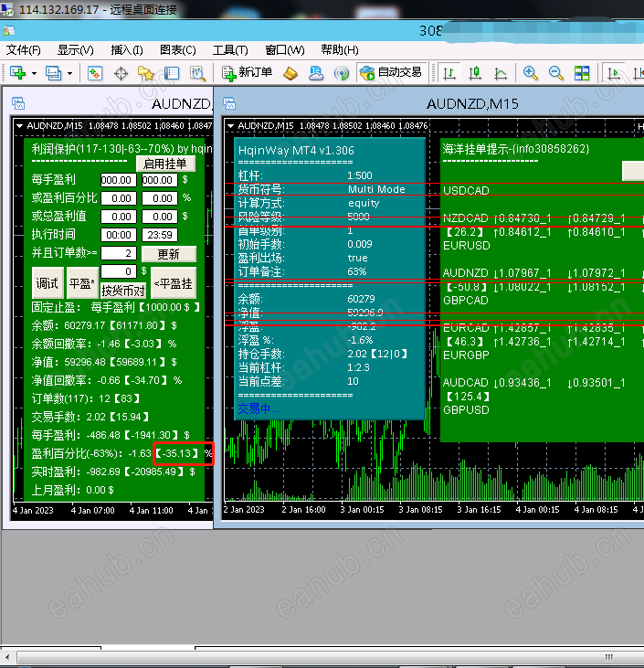Click the 并且订单数 input field showing 2
Viewport: 644px width, 668px height.
pyautogui.click(x=118, y=253)
